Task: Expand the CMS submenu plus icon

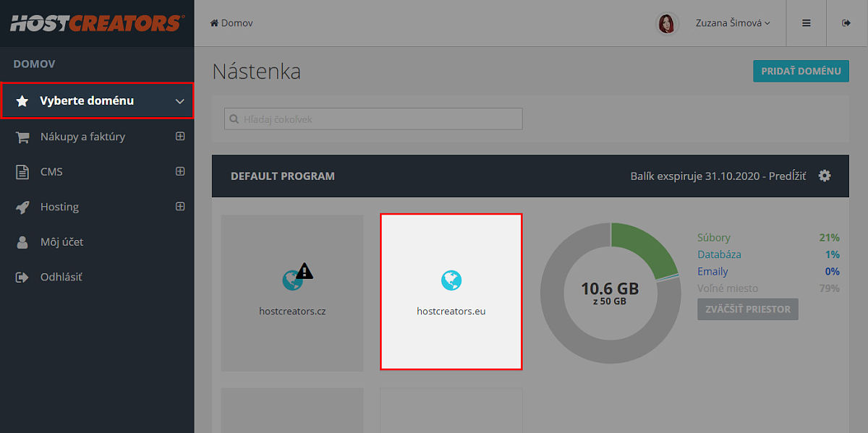Action: click(180, 171)
